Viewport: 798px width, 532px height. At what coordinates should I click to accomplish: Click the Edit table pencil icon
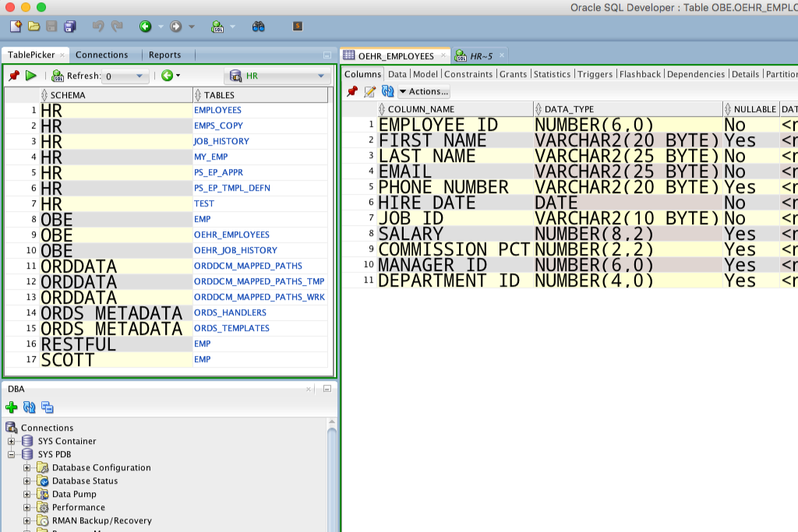[x=370, y=92]
